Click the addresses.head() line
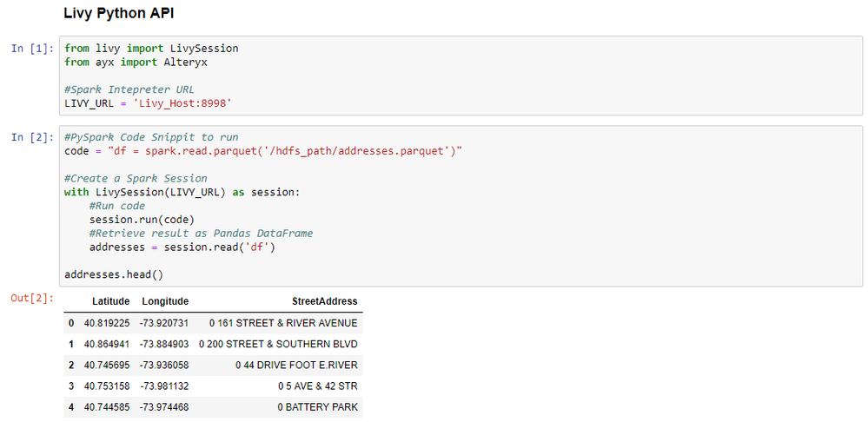The image size is (868, 422). [x=114, y=274]
